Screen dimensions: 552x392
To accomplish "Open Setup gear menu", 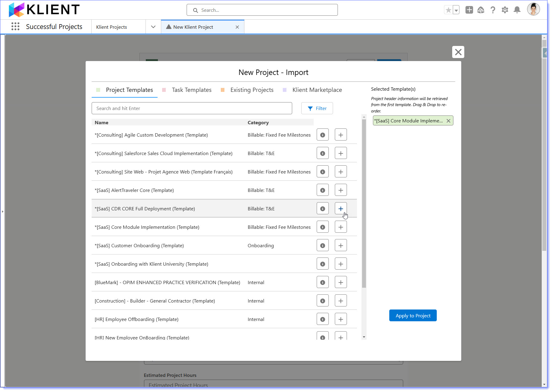I will [505, 10].
